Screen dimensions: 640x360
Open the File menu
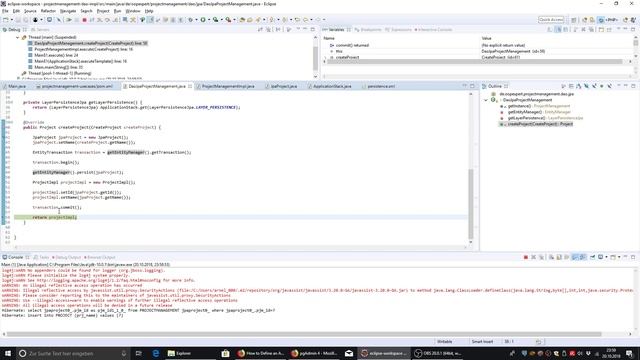pyautogui.click(x=5, y=11)
